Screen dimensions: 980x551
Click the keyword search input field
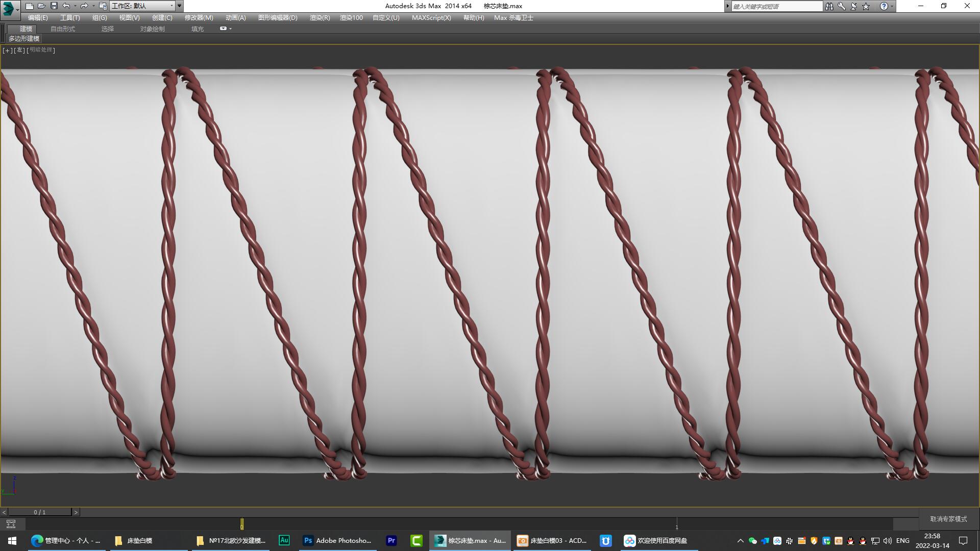coord(776,6)
